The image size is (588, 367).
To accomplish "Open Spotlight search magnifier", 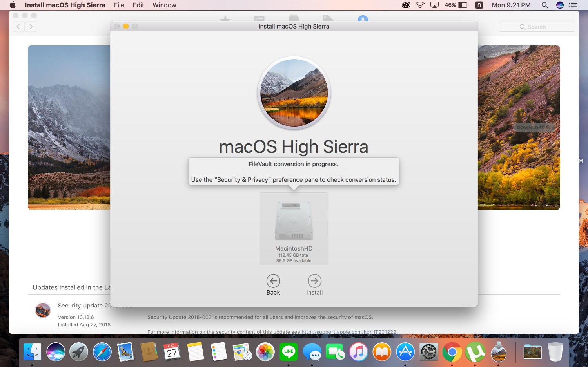I will click(x=545, y=5).
